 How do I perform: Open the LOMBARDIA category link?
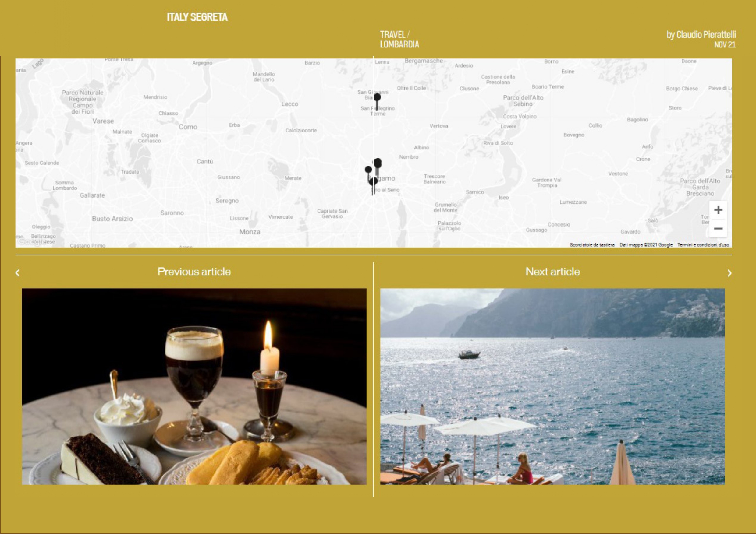point(399,44)
